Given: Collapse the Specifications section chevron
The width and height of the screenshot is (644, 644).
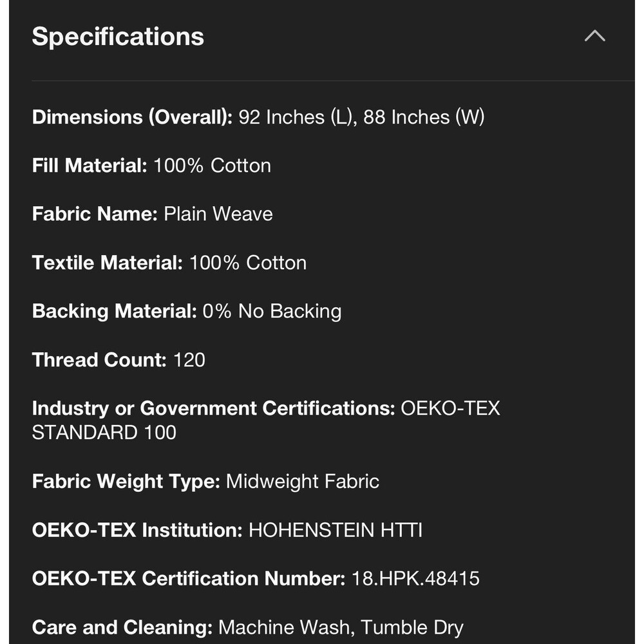Looking at the screenshot, I should click(594, 36).
